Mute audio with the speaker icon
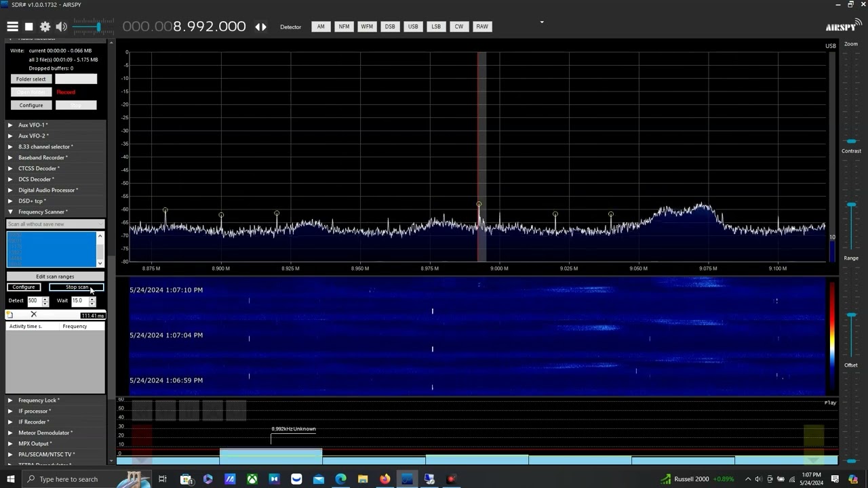Viewport: 868px width, 488px height. [x=61, y=26]
